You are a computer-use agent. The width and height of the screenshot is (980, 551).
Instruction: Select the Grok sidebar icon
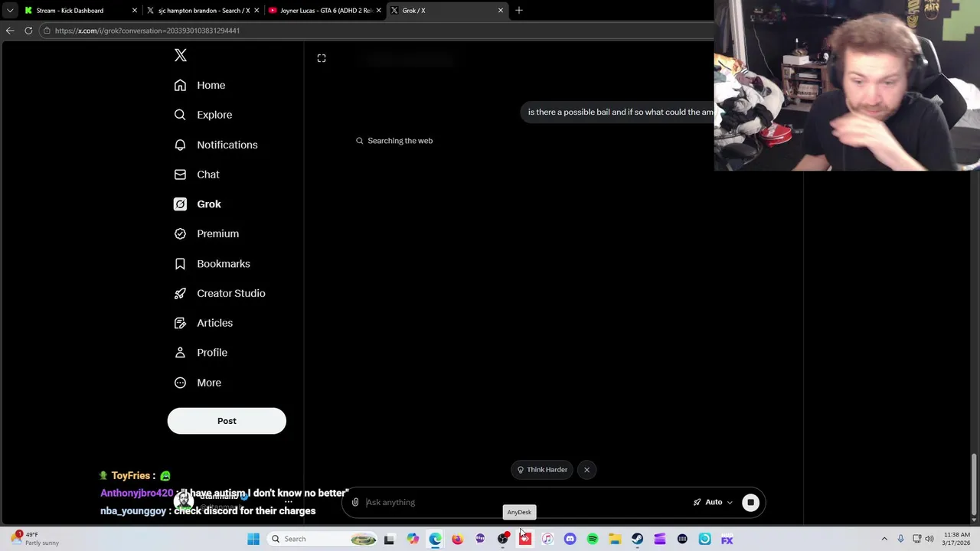180,204
